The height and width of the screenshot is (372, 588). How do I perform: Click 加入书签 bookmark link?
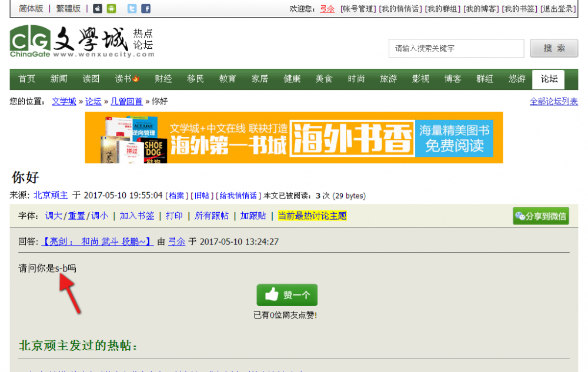136,216
